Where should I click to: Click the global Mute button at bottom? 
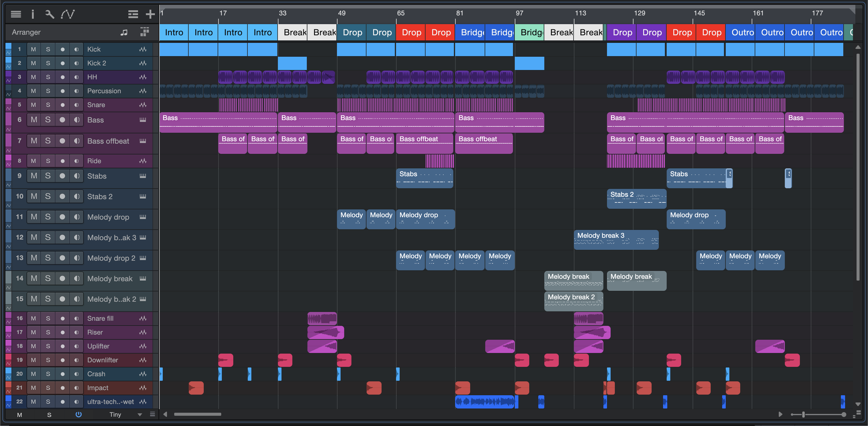[20, 415]
